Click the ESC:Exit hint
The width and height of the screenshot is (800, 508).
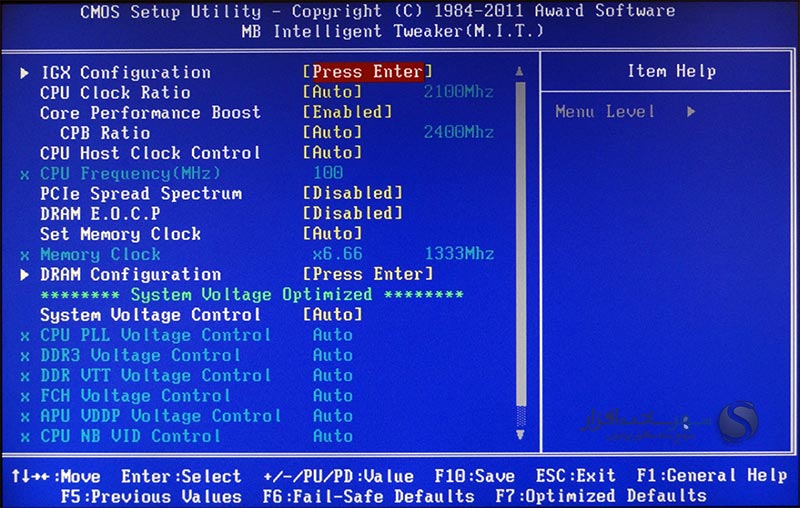576,476
